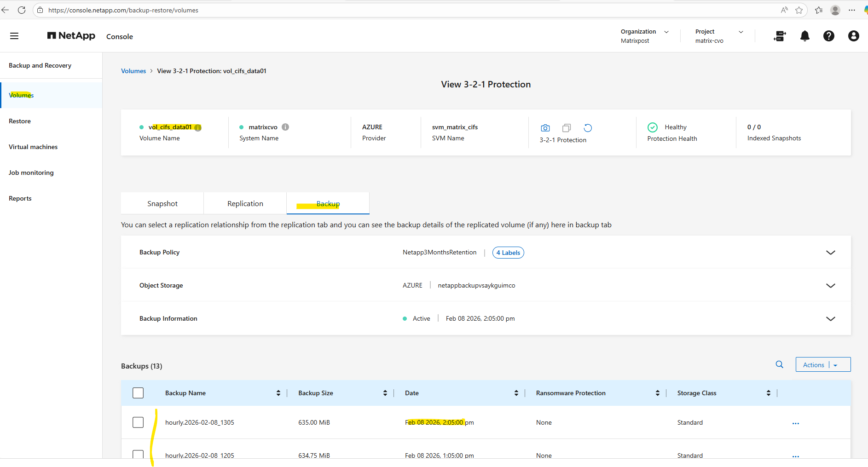
Task: Expand the Object Storage row
Action: click(830, 286)
